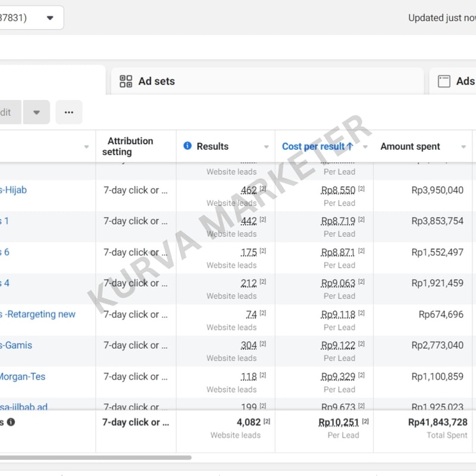Click the Rp9,063 cost per lead
This screenshot has height=476, width=476.
338,284
